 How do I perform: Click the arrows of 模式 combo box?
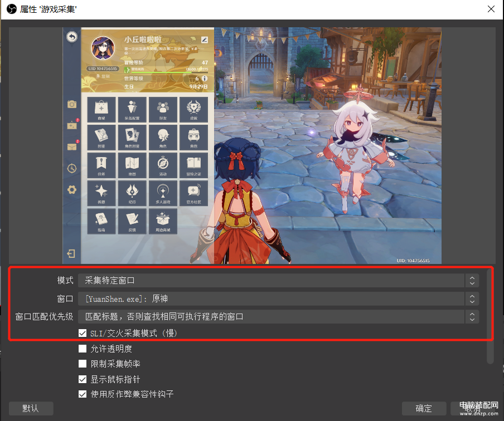tap(472, 280)
